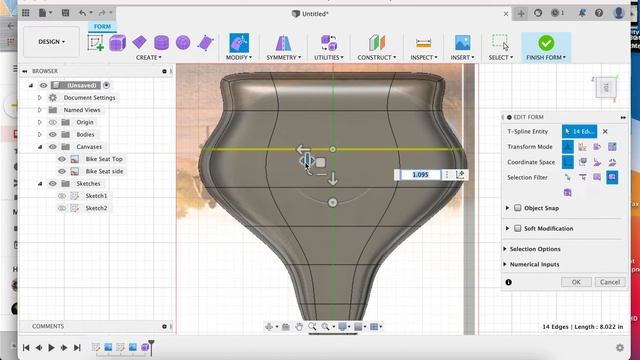Enable the Soft Modification checkbox
Viewport: 640px width, 360px height.
518,229
